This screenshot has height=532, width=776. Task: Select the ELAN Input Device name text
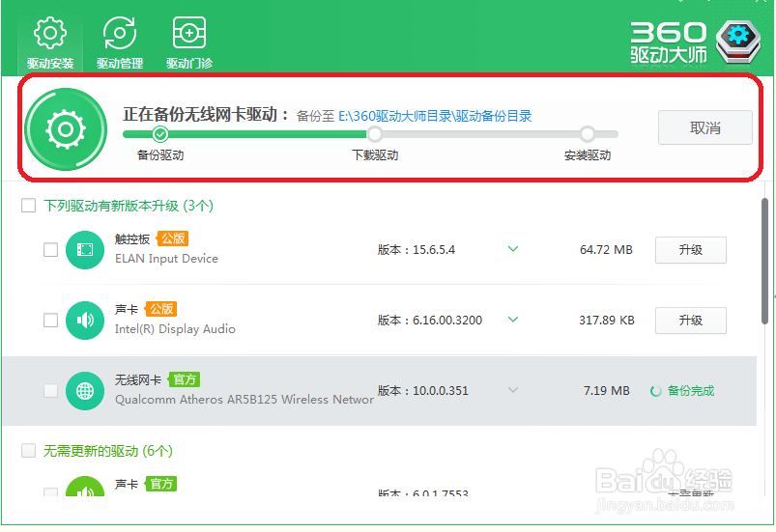[166, 259]
